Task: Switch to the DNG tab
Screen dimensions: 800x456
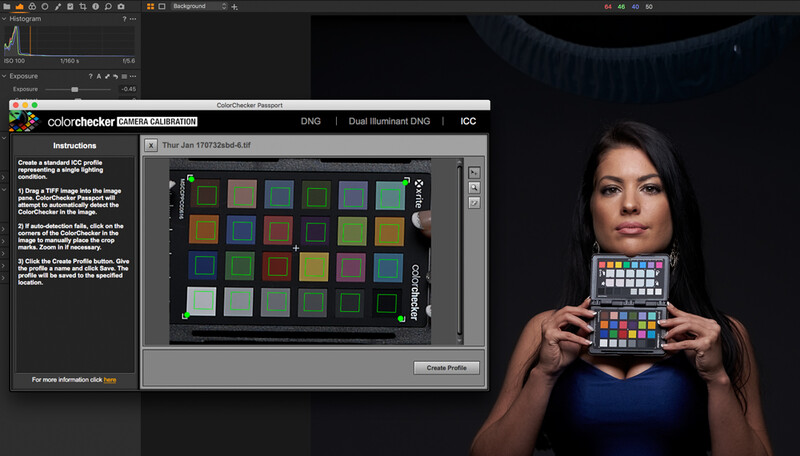Action: pos(311,121)
